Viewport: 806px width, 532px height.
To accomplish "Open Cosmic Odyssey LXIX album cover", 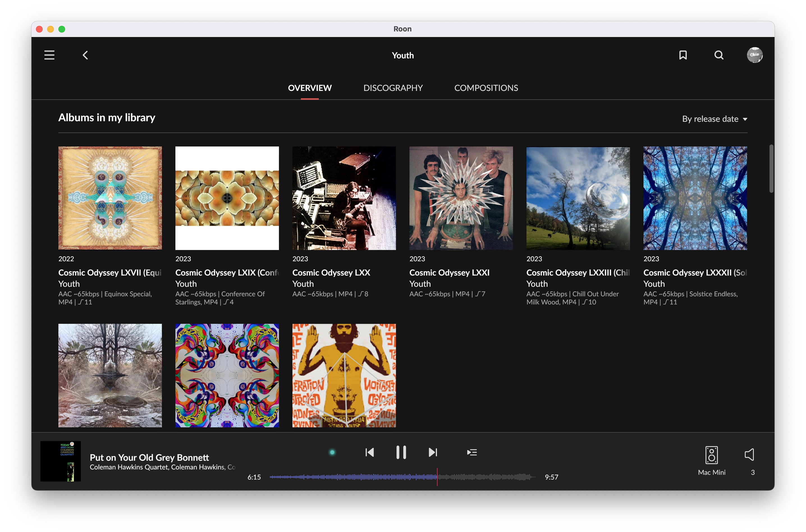I will point(227,198).
